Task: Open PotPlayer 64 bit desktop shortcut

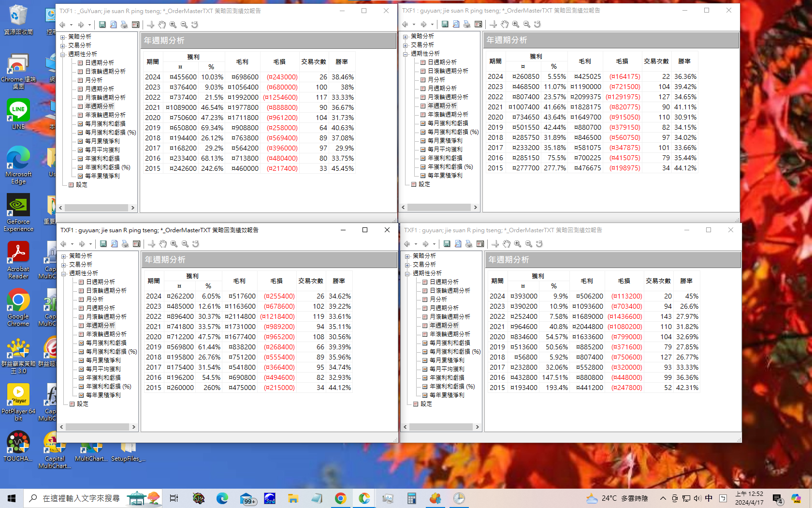Action: [18, 403]
